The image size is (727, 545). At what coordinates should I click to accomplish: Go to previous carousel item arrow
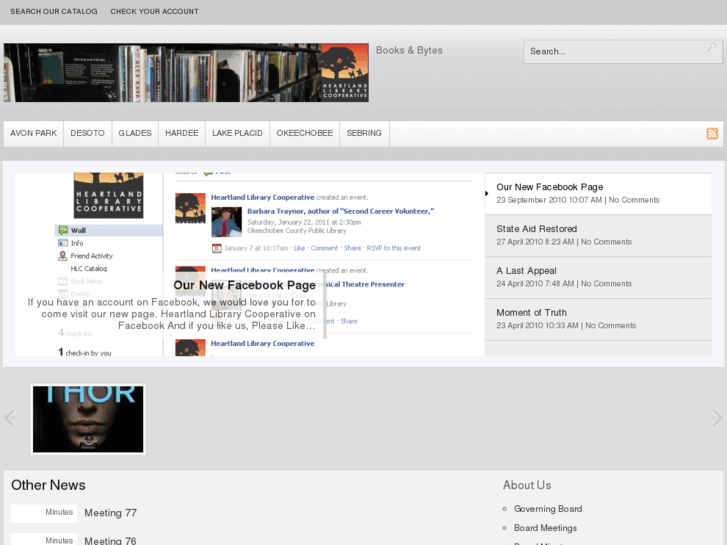[9, 417]
